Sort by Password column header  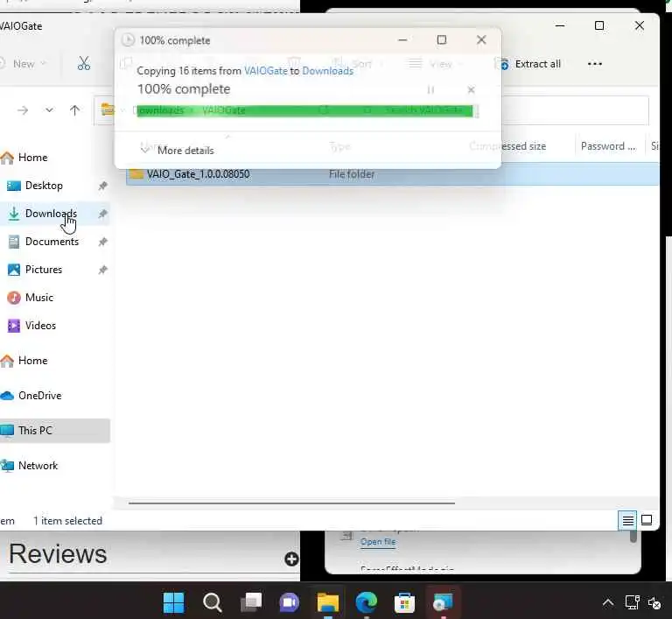[x=608, y=146]
